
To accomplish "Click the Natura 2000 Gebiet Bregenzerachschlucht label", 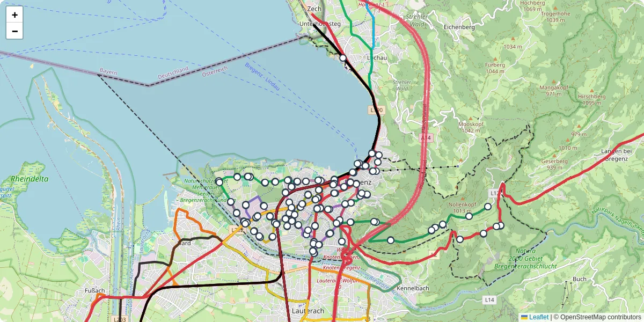I will pyautogui.click(x=525, y=259).
